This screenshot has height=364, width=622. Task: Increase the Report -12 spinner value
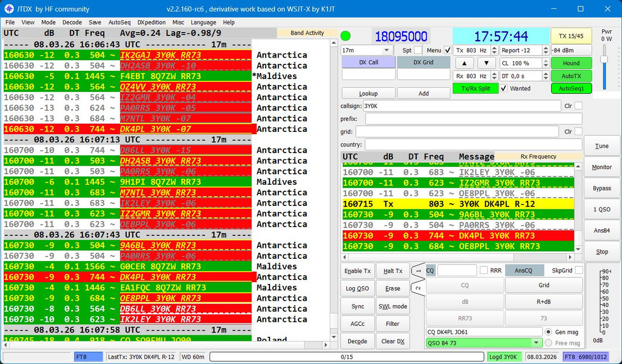pos(545,48)
